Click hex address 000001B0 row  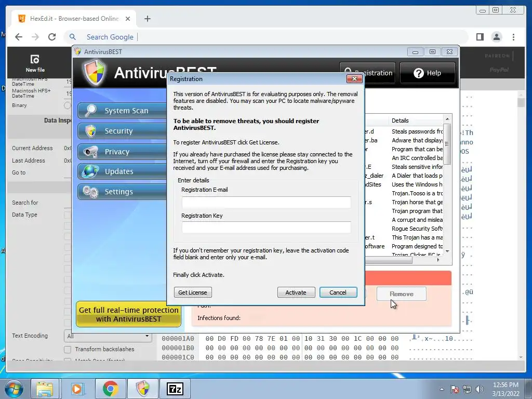coord(178,348)
